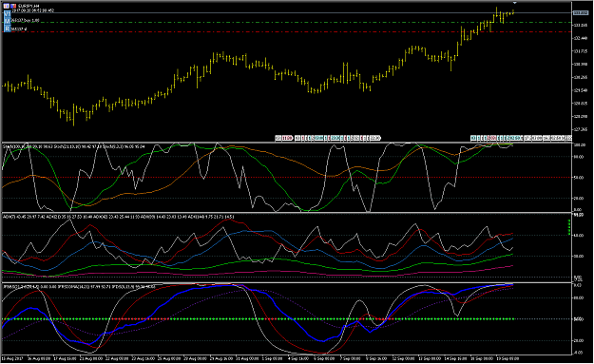Click the IFR indicator label in the bottom subwindow
This screenshot has width=594, height=364.
click(79, 286)
